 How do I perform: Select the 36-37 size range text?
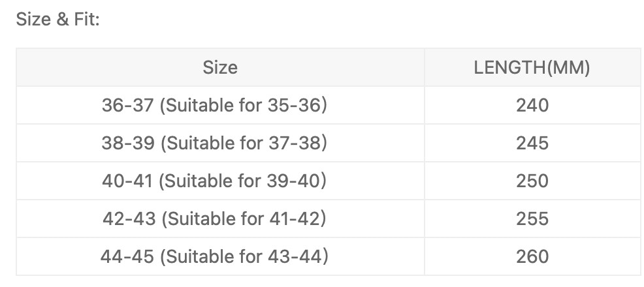(127, 105)
